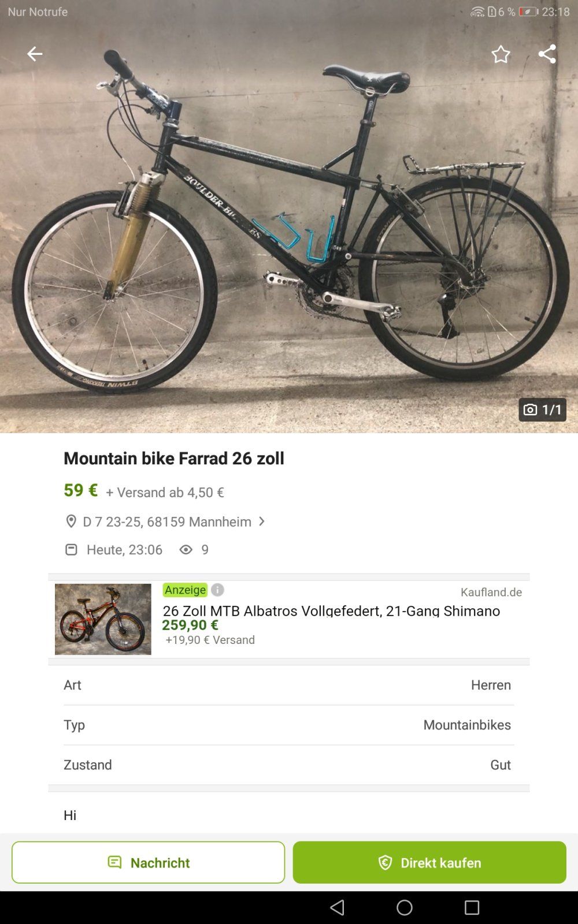Select the Typ Mountainbikes detail row
The image size is (578, 924).
point(289,725)
